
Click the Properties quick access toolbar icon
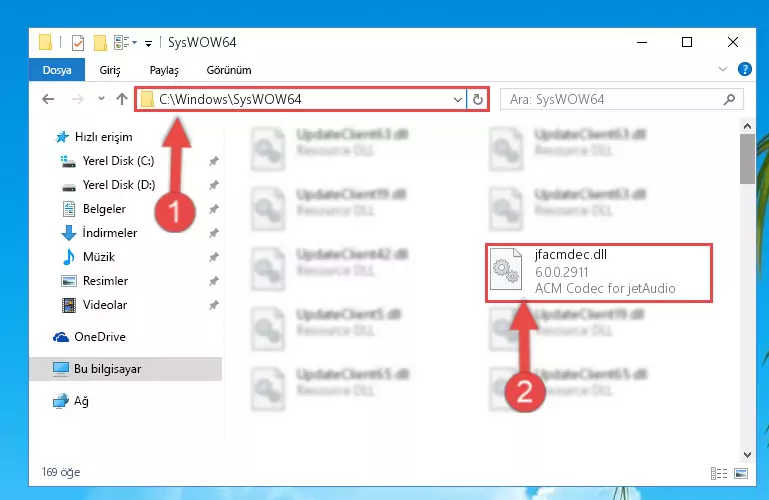tap(77, 43)
